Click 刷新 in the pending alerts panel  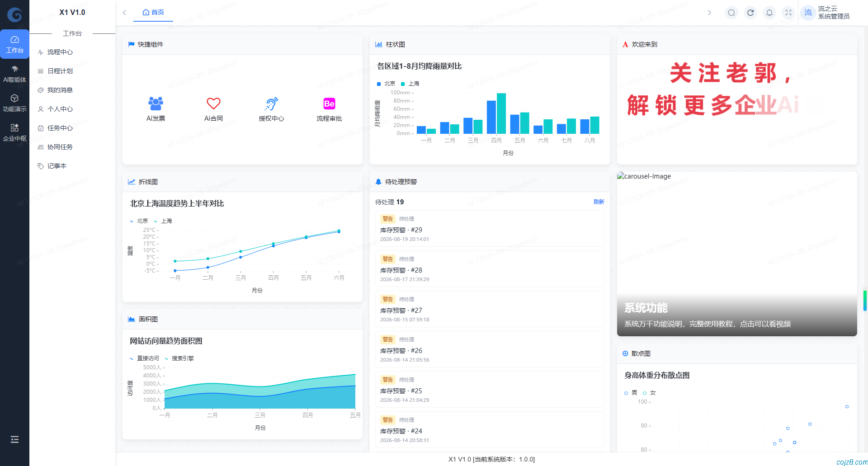click(x=599, y=202)
